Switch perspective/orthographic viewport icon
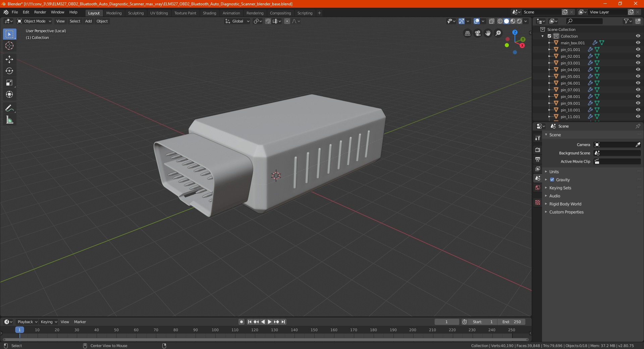644x349 pixels. point(467,33)
